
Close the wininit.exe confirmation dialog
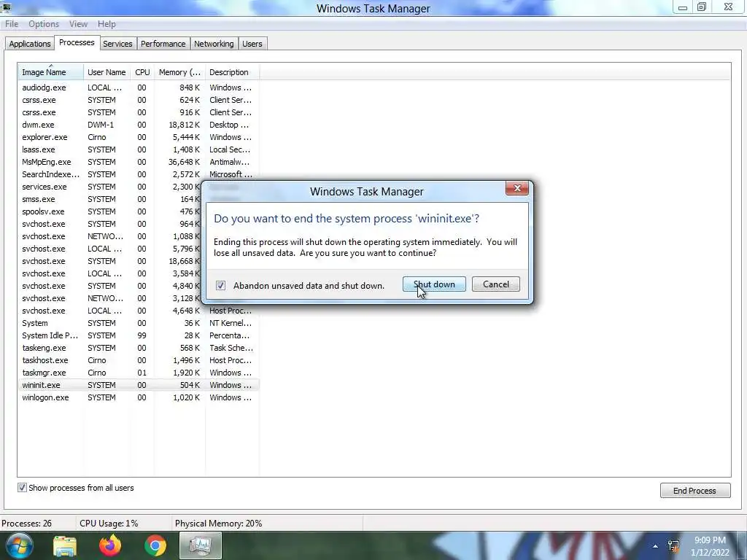click(x=517, y=188)
